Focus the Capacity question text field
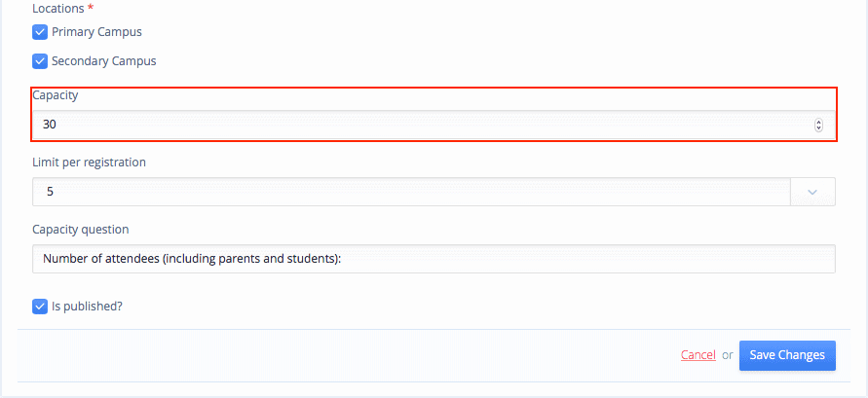The width and height of the screenshot is (868, 398). click(433, 259)
